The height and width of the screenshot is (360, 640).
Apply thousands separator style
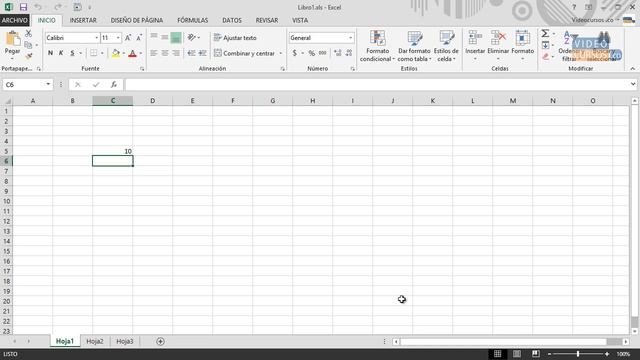[x=322, y=53]
